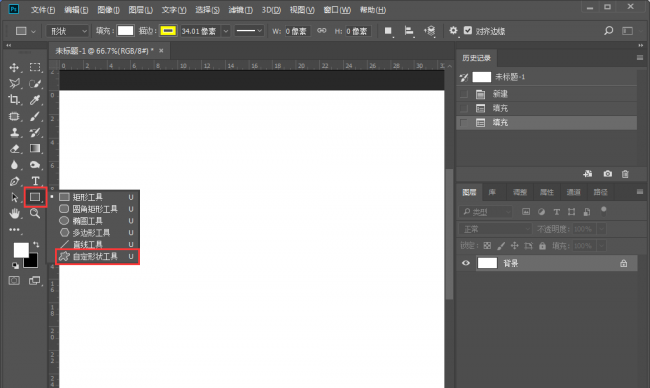Select the Path Selection tool
This screenshot has height=388, width=650.
point(14,197)
